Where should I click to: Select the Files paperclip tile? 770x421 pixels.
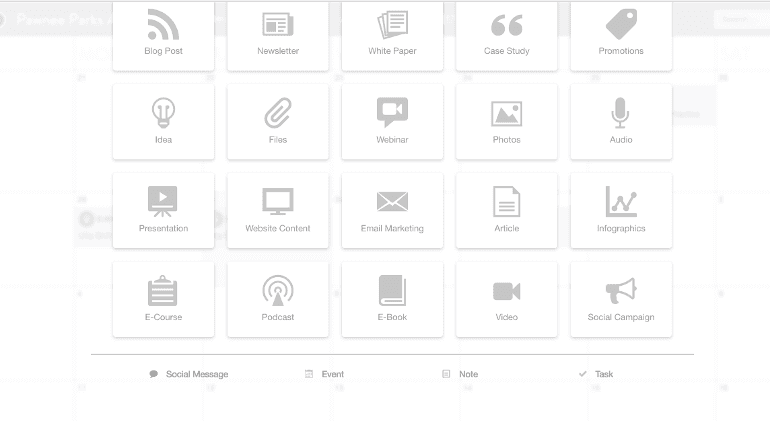pyautogui.click(x=278, y=121)
